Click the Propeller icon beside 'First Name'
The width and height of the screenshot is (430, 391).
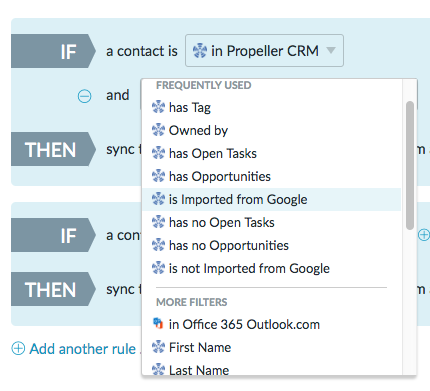(158, 347)
